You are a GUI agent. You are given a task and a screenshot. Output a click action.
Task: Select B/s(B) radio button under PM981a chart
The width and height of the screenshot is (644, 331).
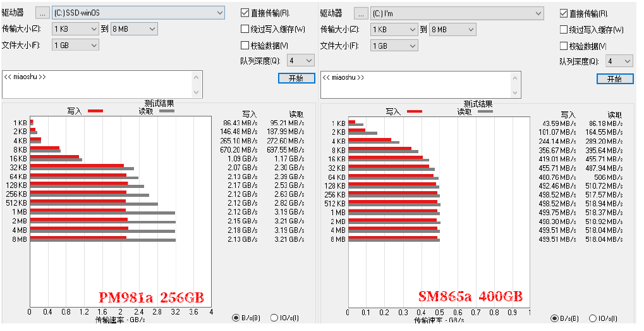pos(236,318)
